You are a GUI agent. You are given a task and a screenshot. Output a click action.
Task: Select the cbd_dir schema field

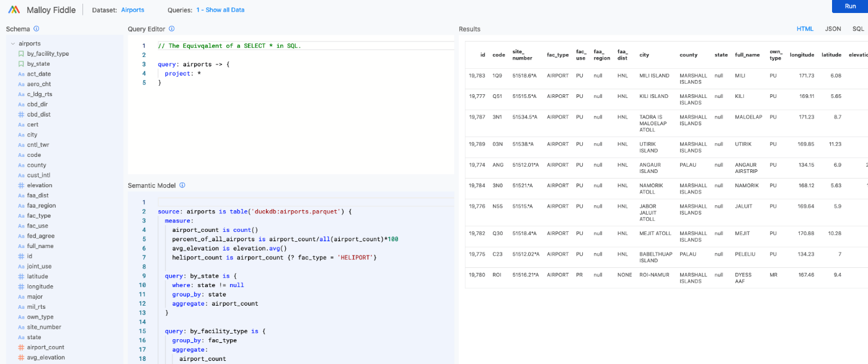point(37,104)
